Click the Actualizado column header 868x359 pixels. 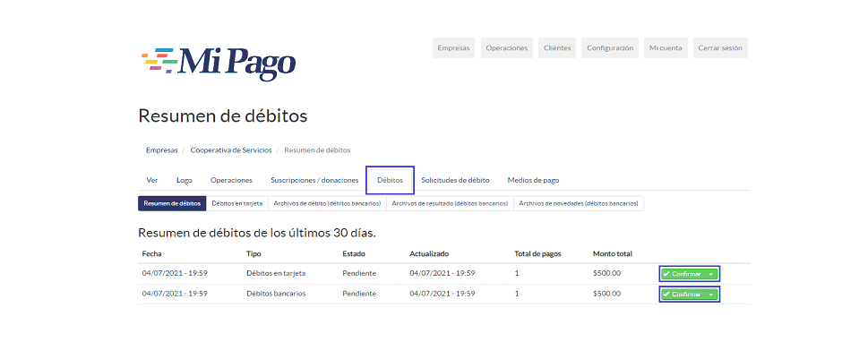429,254
